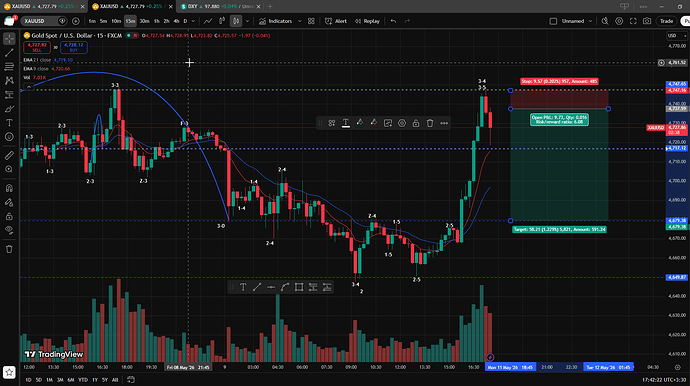Screen dimensions: 690x386
Task: Select the brush drawing tool
Action: (9, 109)
